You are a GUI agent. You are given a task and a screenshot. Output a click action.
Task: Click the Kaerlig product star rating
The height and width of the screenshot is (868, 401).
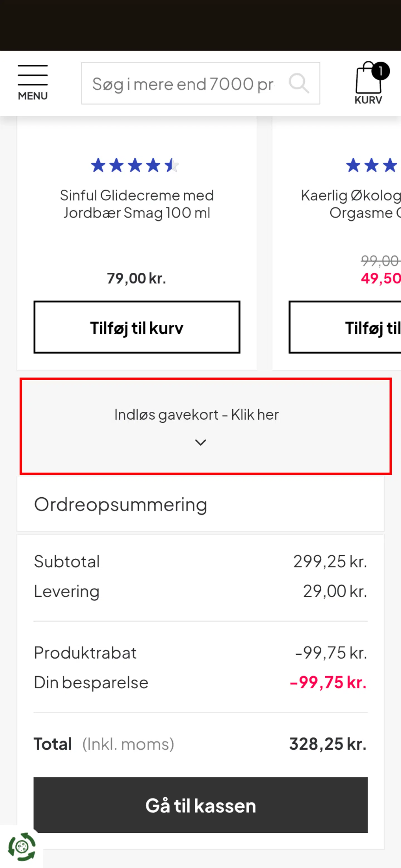tap(373, 165)
